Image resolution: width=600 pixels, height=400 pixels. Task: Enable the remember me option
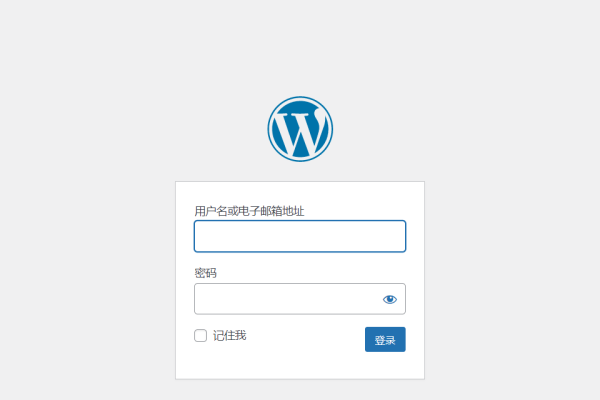tap(201, 335)
